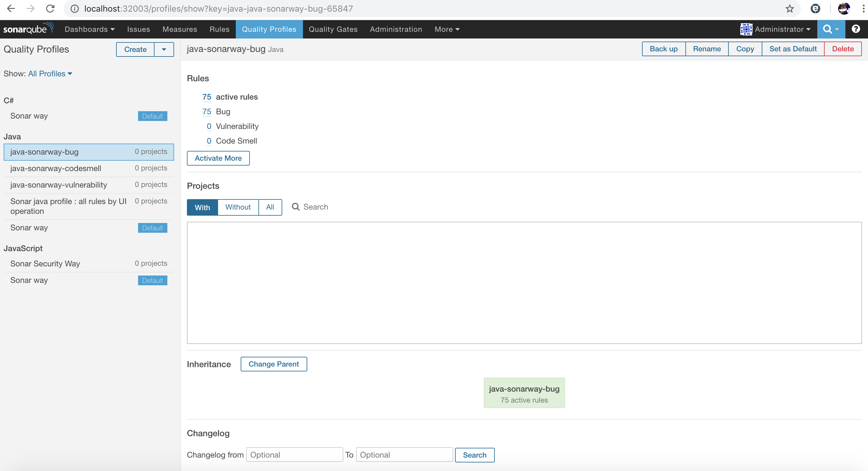The height and width of the screenshot is (471, 868).
Task: Click the Administrator avatar icon
Action: coord(746,29)
